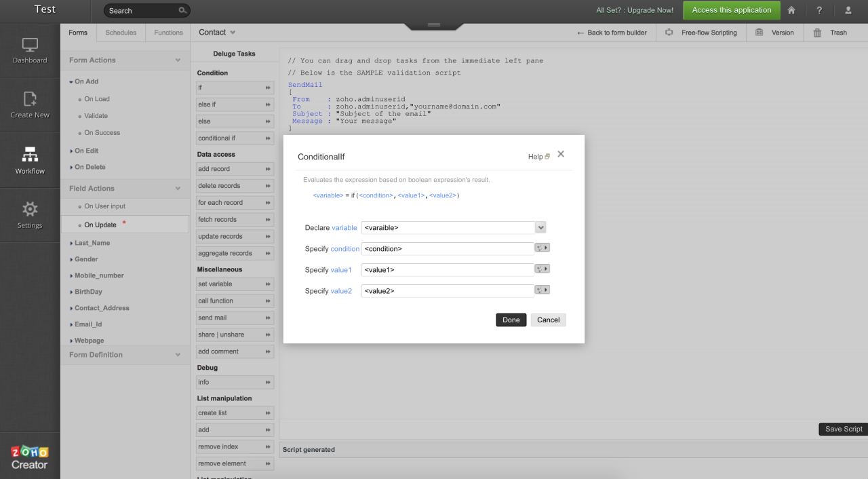The image size is (868, 479).
Task: Click the Free-flow Scripting icon
Action: [669, 32]
